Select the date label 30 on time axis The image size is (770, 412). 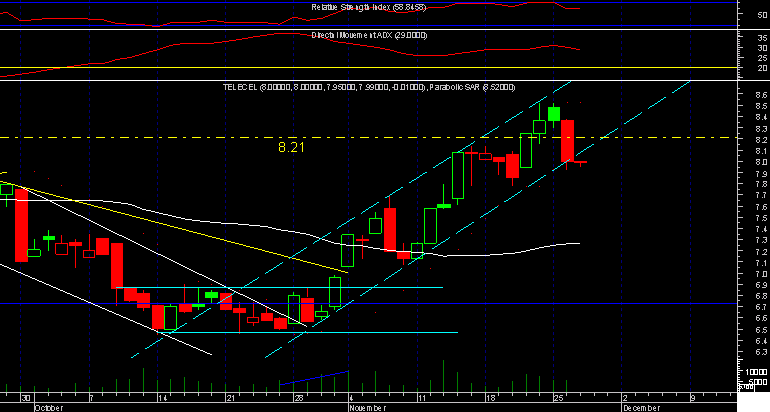pyautogui.click(x=26, y=398)
